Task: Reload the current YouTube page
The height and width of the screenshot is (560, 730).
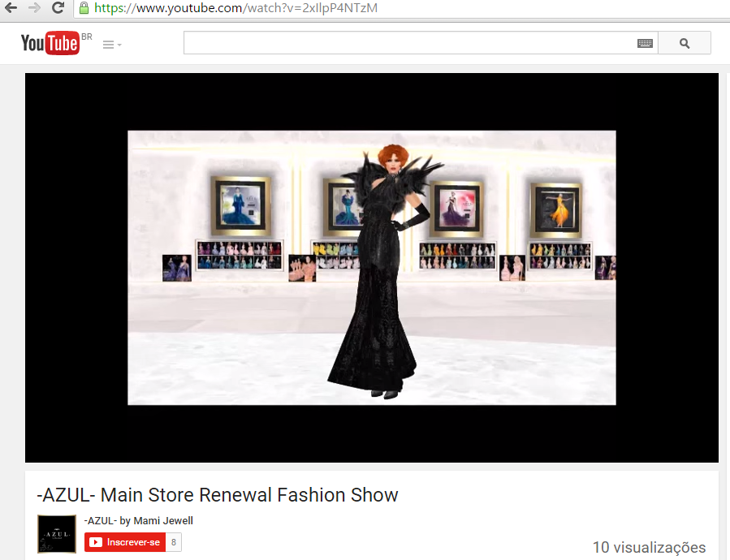Action: (58, 8)
